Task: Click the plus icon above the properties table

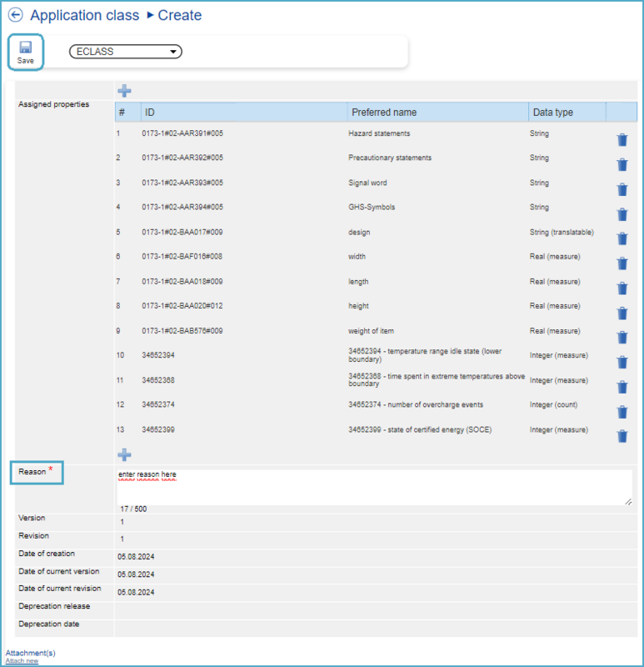Action: point(124,91)
